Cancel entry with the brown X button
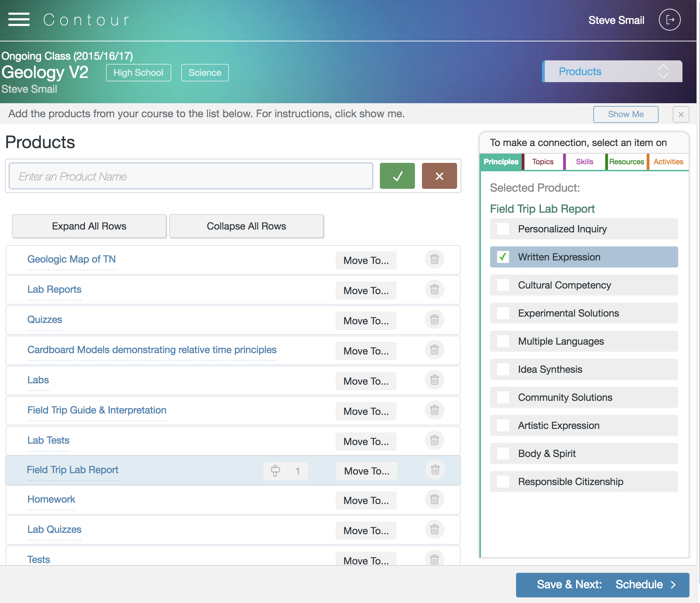This screenshot has width=700, height=603. (439, 176)
